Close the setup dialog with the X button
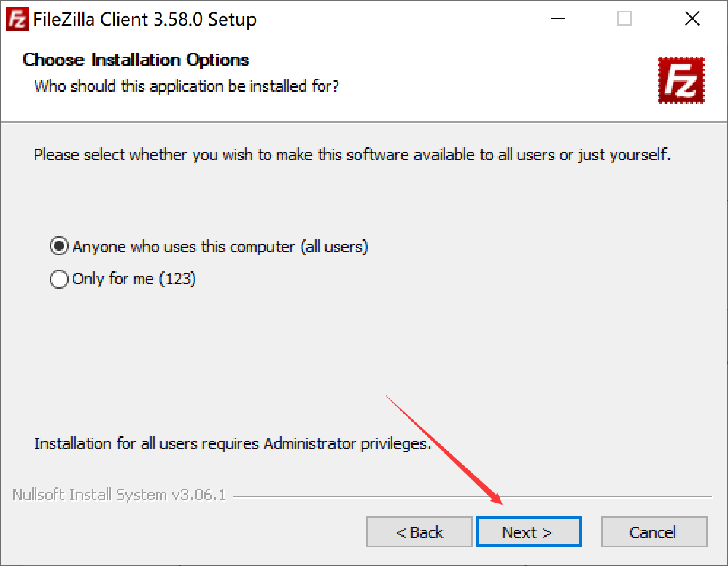728x566 pixels. (x=692, y=18)
